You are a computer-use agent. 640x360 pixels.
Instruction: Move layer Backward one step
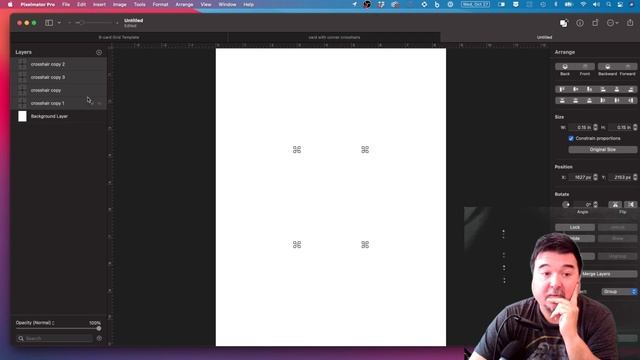tap(607, 67)
